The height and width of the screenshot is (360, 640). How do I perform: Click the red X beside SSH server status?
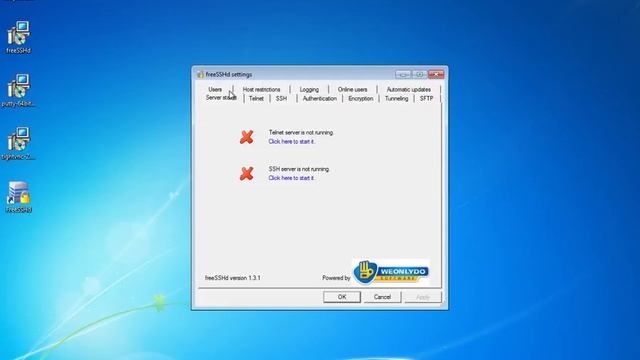[x=247, y=173]
